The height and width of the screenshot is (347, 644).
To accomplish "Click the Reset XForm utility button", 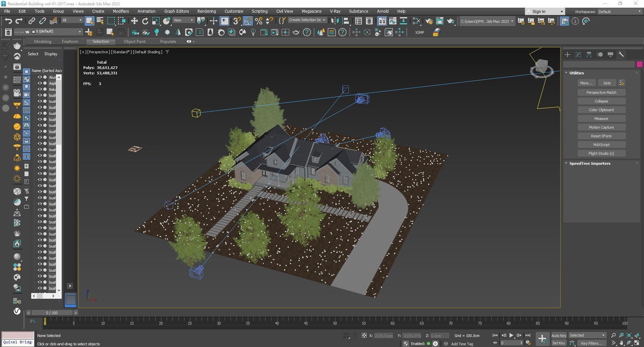I will coord(601,136).
